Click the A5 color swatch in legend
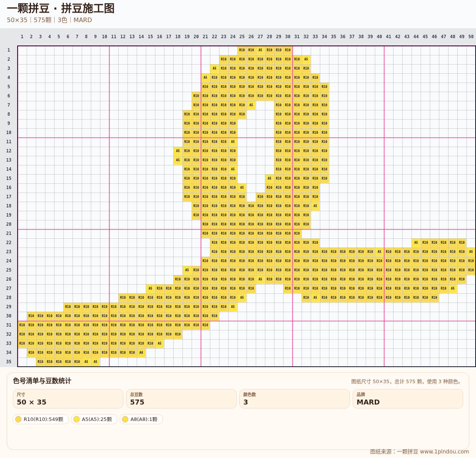Screen dimensions: 476x458 (76, 419)
